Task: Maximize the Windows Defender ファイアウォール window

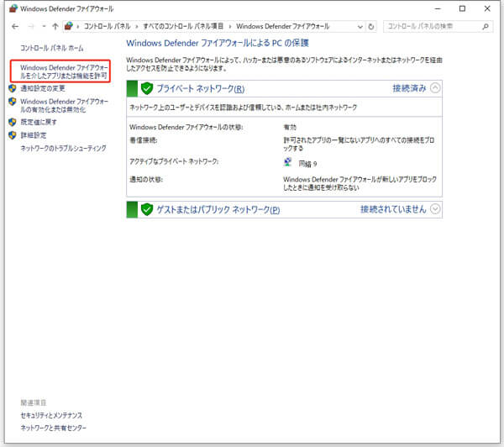Action: (x=462, y=9)
